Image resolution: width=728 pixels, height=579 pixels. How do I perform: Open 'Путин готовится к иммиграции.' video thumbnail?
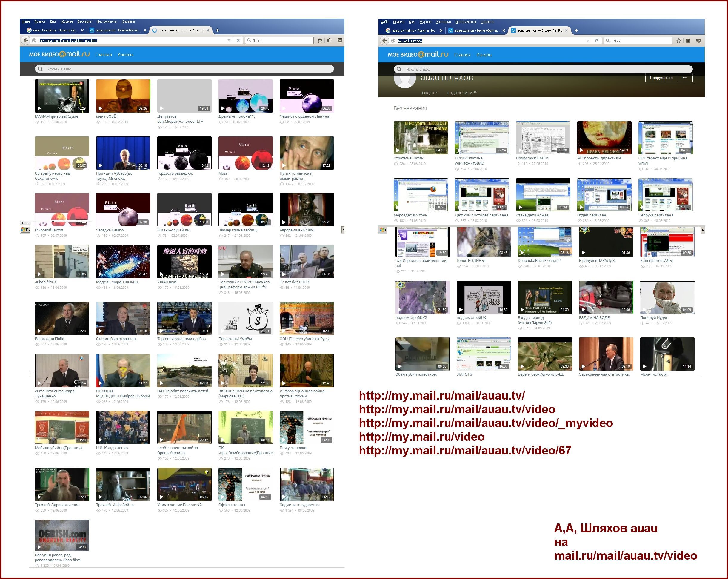[x=307, y=153]
